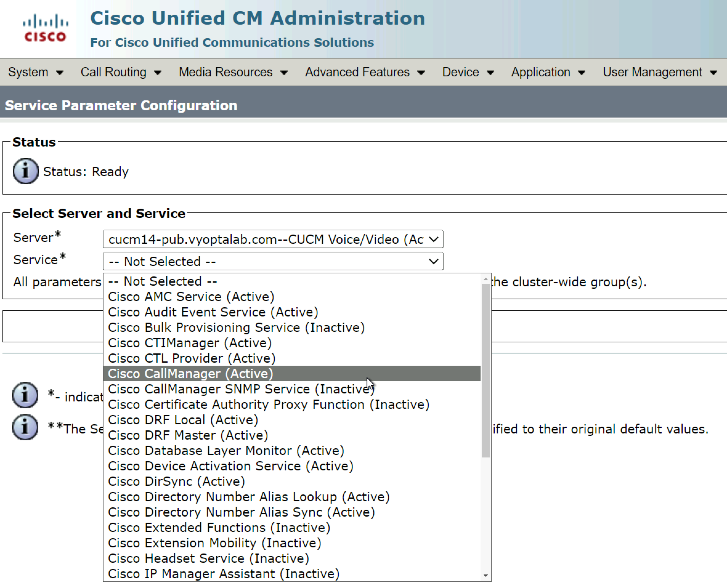Click the service list scroll-up arrow
The image size is (727, 588).
(486, 279)
